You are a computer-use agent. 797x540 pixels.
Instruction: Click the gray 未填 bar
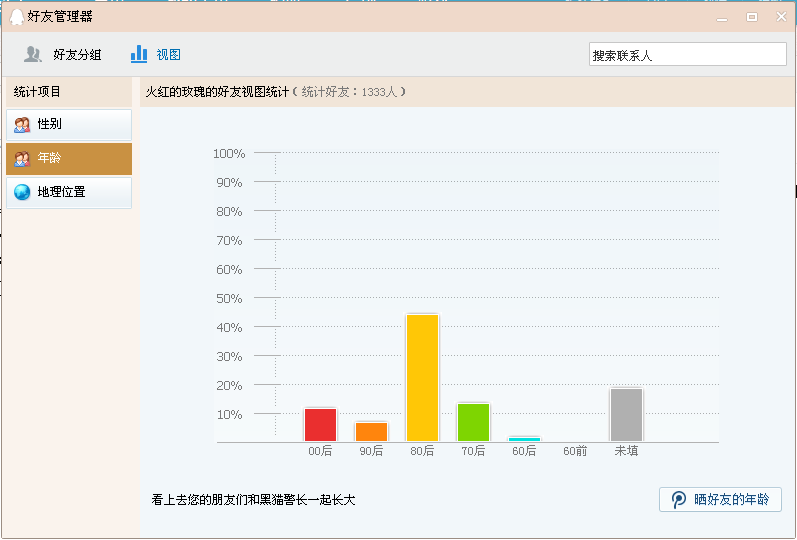point(626,415)
